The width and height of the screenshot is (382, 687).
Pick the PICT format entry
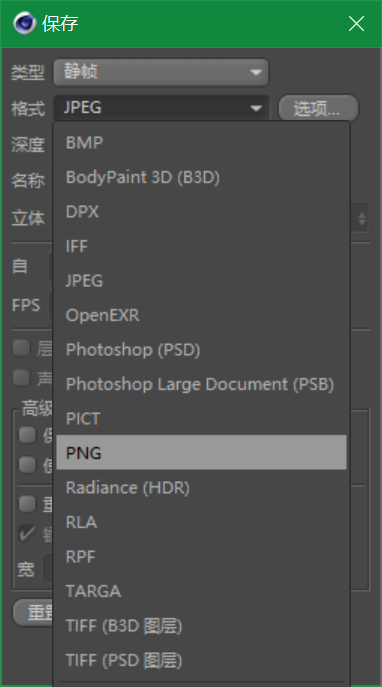pyautogui.click(x=201, y=418)
